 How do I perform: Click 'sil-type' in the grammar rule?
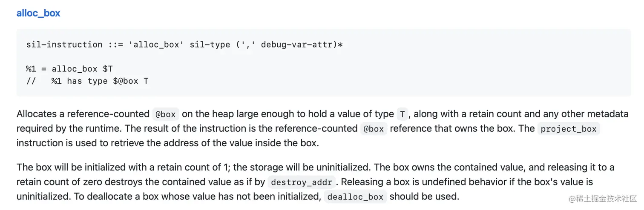[210, 44]
